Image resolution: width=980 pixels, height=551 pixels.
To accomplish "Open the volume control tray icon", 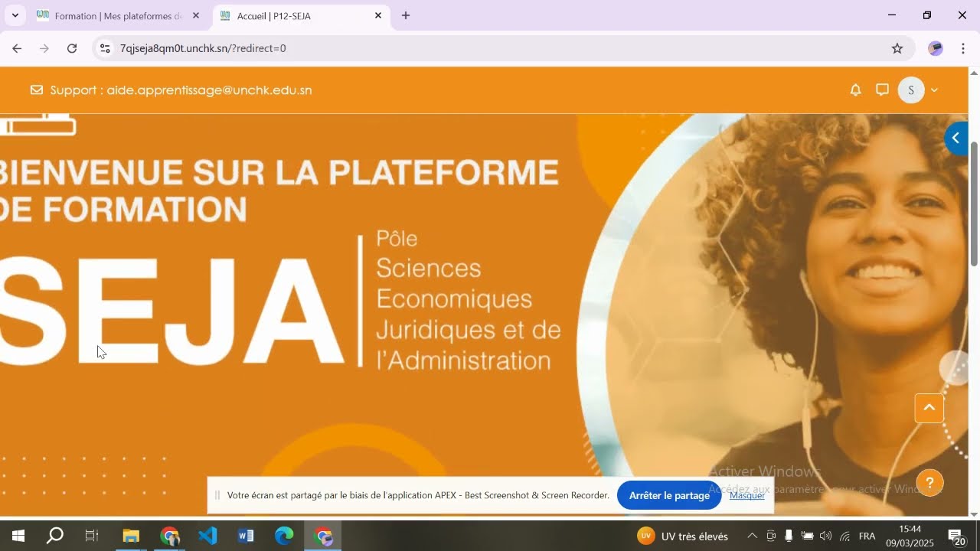I will click(825, 536).
